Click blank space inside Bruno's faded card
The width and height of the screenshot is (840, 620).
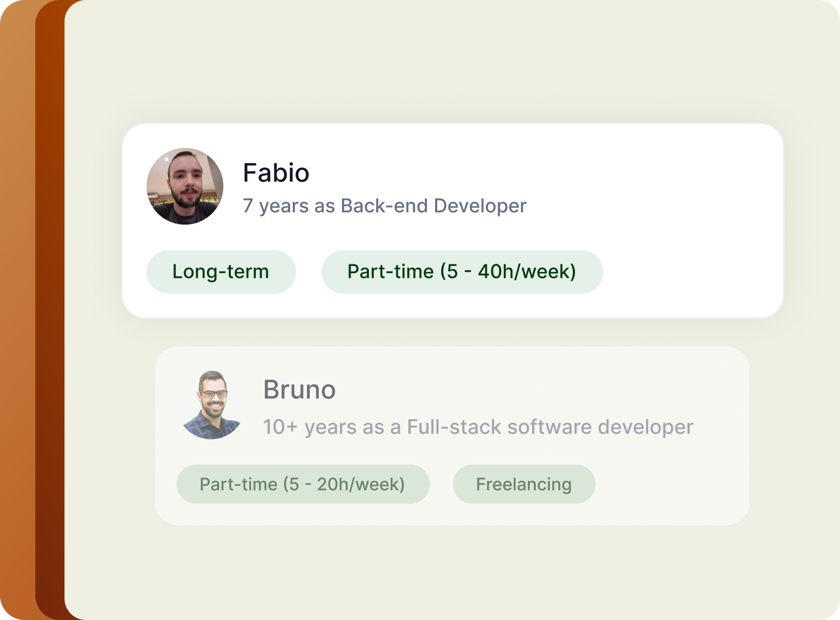click(665, 481)
